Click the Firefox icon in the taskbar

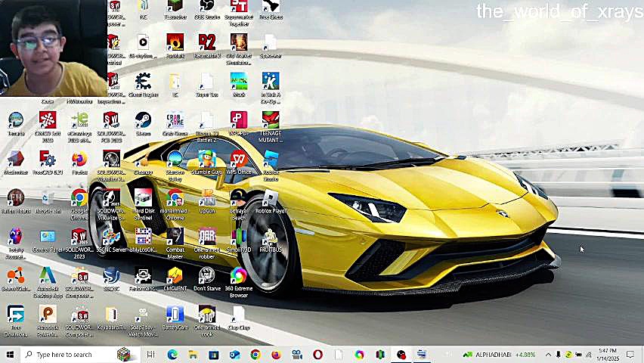coord(276,355)
